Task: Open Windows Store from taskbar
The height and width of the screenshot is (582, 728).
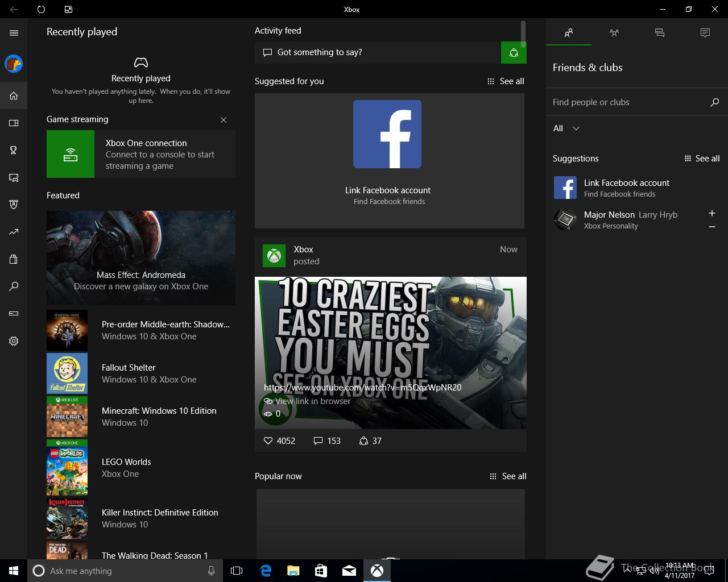Action: point(321,571)
